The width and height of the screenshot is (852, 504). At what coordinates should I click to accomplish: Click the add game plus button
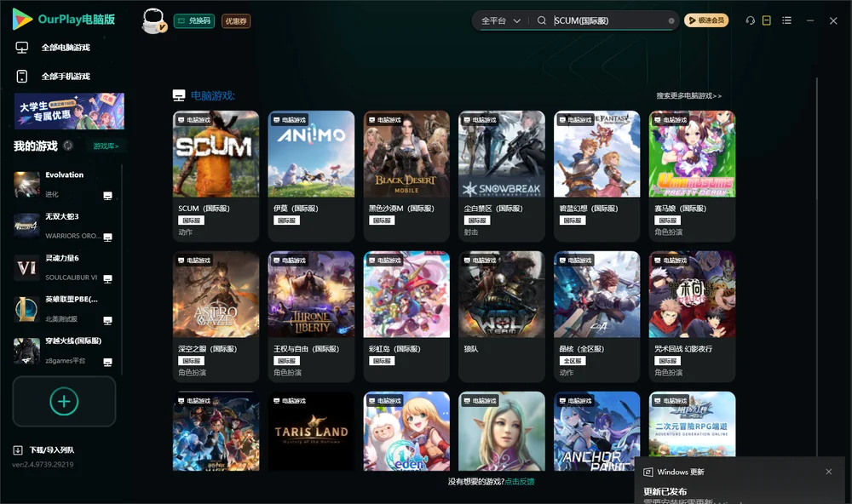pyautogui.click(x=64, y=401)
